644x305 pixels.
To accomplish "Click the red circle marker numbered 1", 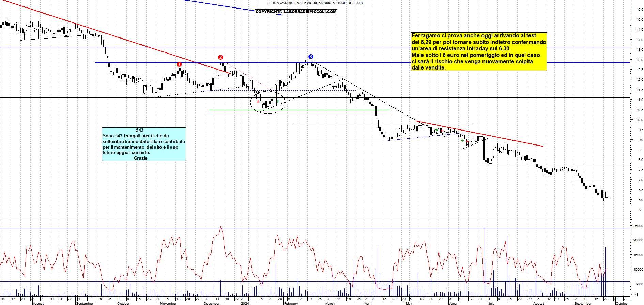I will click(179, 64).
